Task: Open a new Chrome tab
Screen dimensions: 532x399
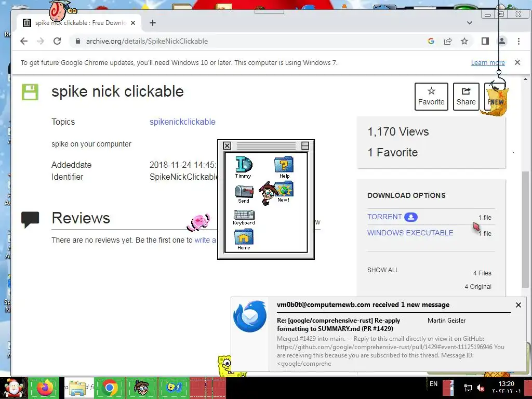Action: [x=153, y=23]
